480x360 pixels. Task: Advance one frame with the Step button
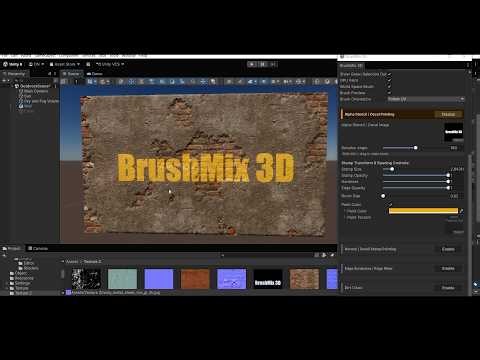[273, 64]
